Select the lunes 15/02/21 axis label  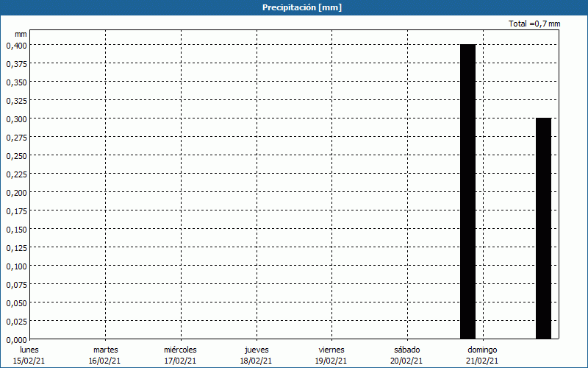pyautogui.click(x=29, y=355)
